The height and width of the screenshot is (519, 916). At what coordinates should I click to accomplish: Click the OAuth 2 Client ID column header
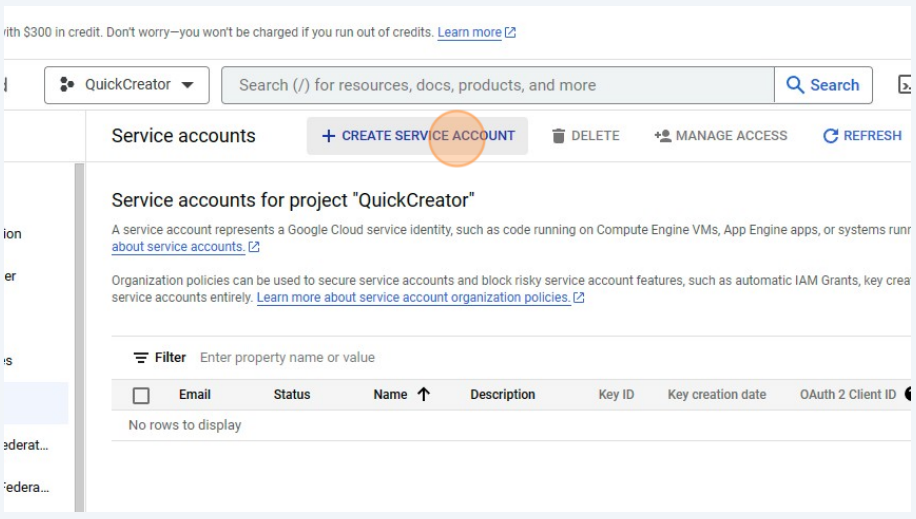click(x=848, y=395)
